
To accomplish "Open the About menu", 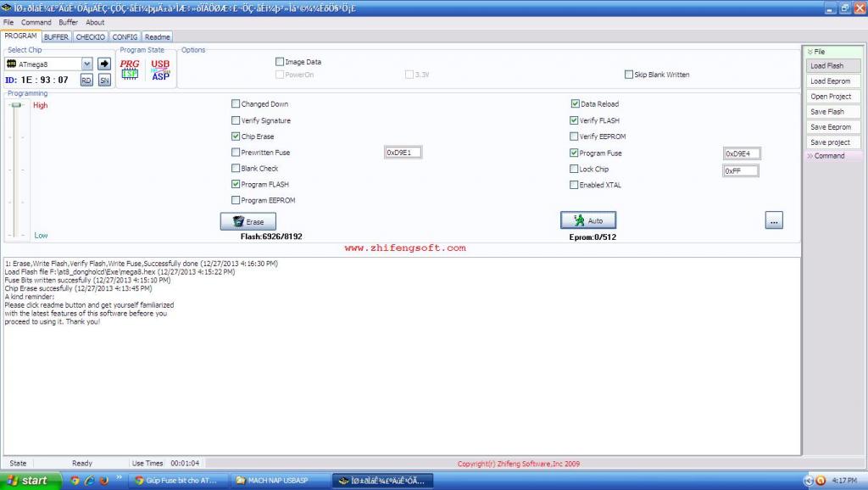I will tap(95, 22).
